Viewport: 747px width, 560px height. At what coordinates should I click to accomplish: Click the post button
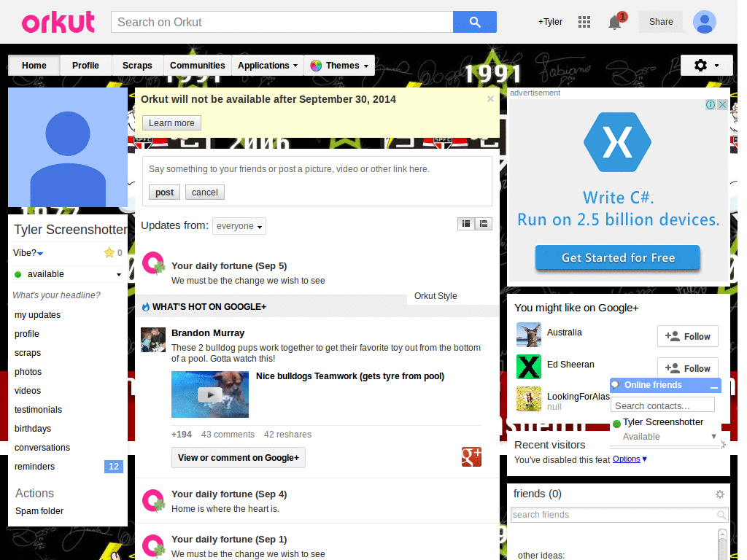[x=164, y=192]
